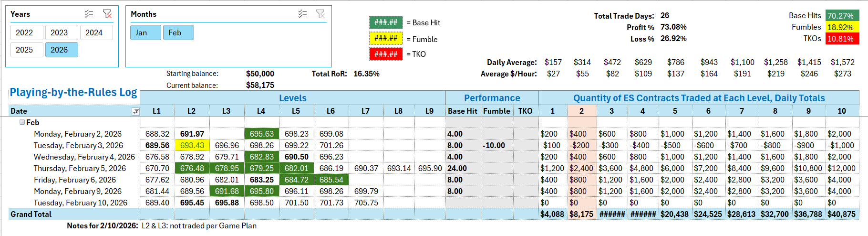The width and height of the screenshot is (868, 236).
Task: Click clear filter icon in Months slicer
Action: click(x=320, y=14)
